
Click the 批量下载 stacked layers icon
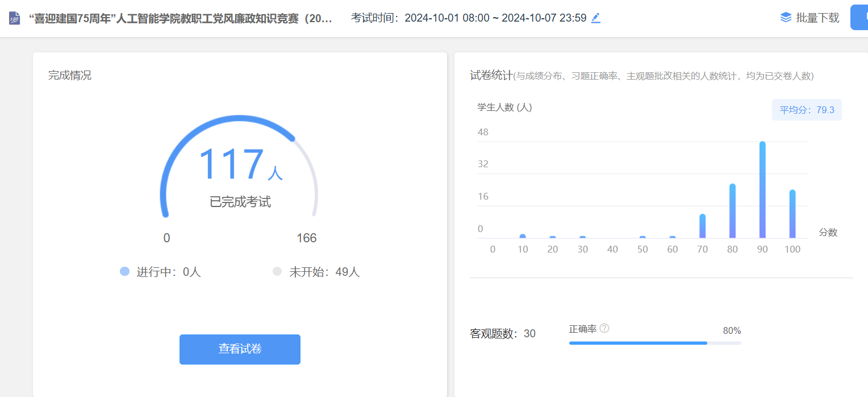786,18
